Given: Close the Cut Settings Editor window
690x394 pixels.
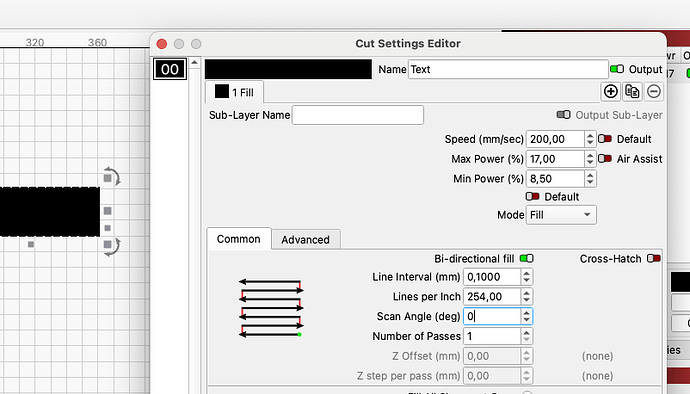Looking at the screenshot, I should pyautogui.click(x=161, y=44).
